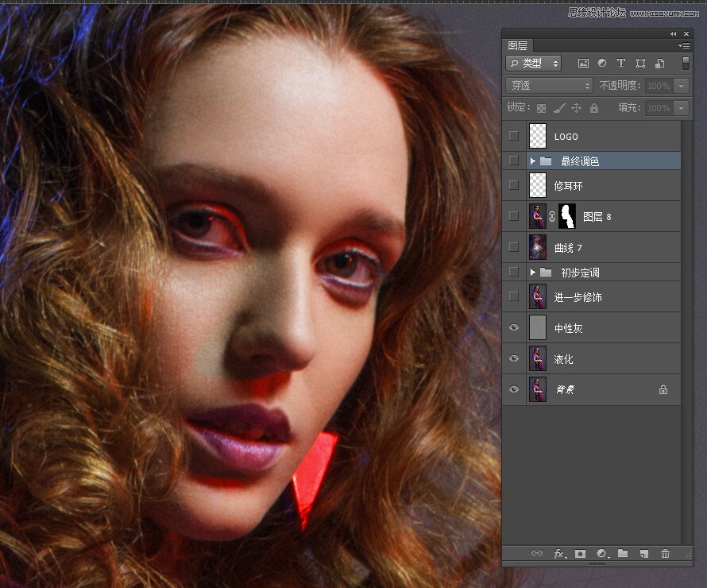Add a layer style with fx button

(x=559, y=554)
